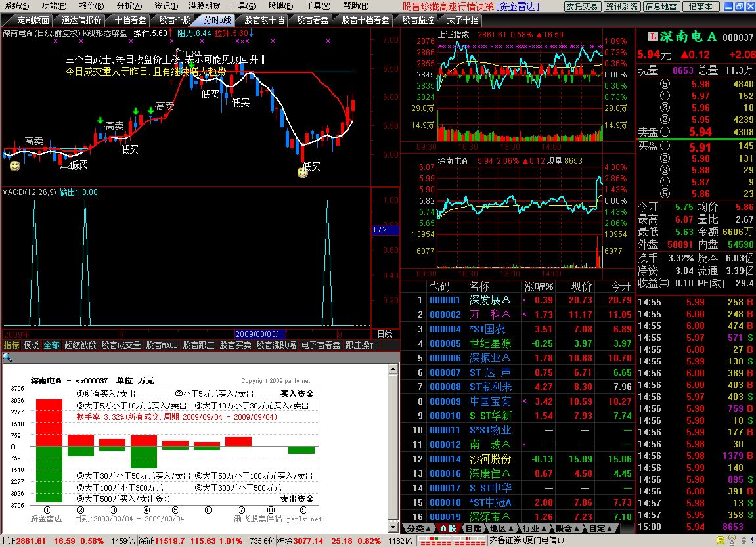This screenshot has height=547, width=756.
Task: Open the 自定 custom dropdown
Action: pyautogui.click(x=600, y=528)
